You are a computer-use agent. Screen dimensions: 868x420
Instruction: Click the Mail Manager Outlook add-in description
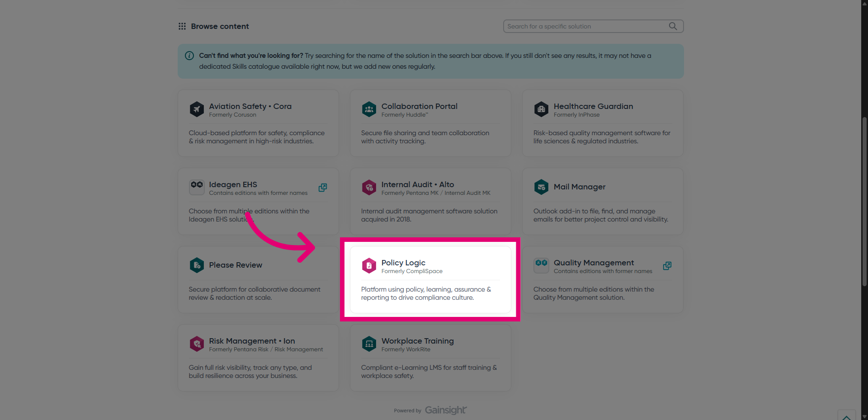pyautogui.click(x=601, y=215)
